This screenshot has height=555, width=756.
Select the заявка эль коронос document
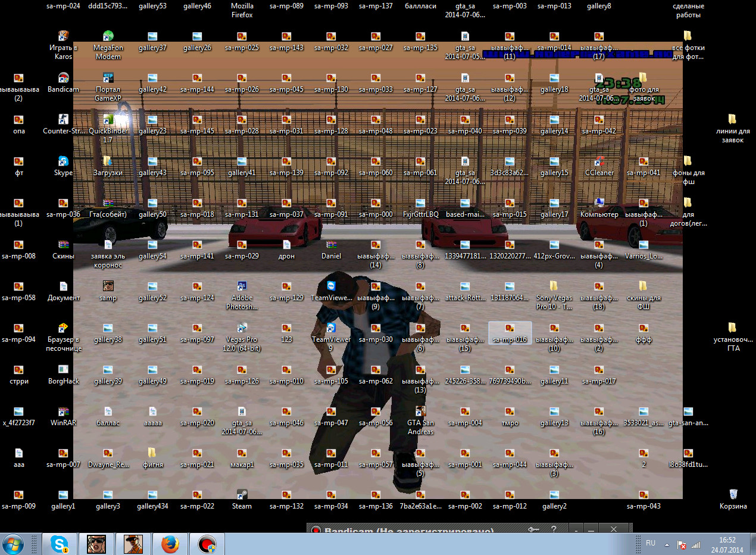[x=108, y=254]
